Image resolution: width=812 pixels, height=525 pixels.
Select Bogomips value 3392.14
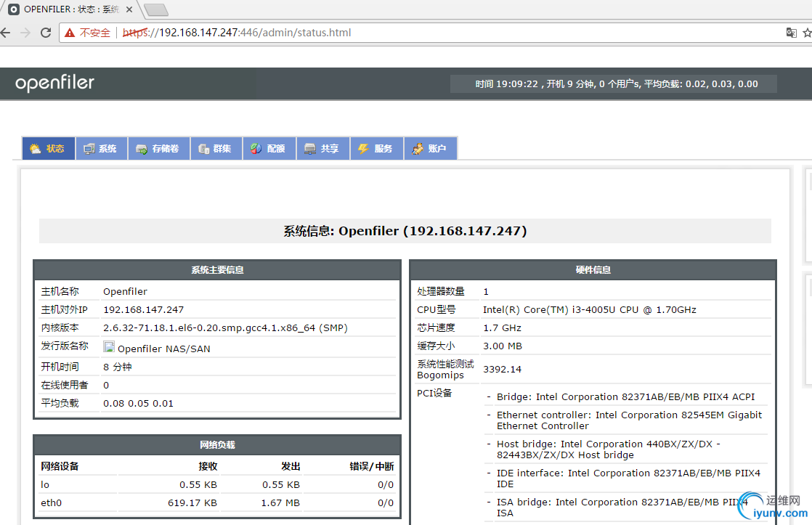pos(503,369)
